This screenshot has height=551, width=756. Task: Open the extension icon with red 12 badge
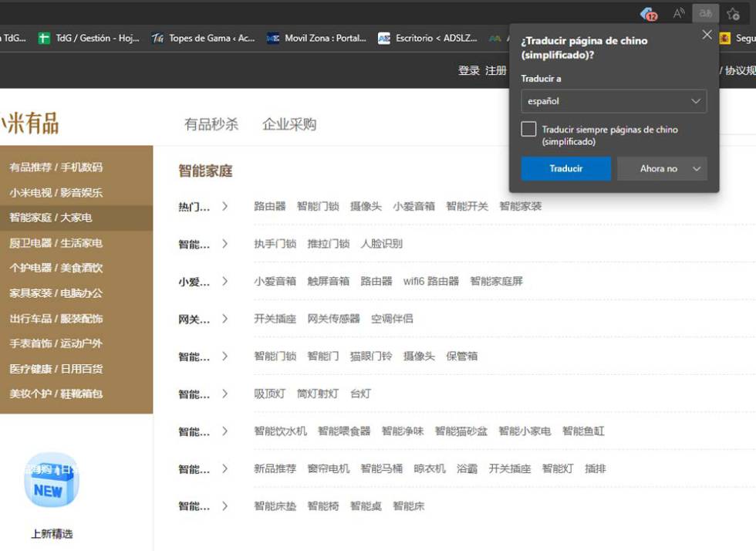649,14
